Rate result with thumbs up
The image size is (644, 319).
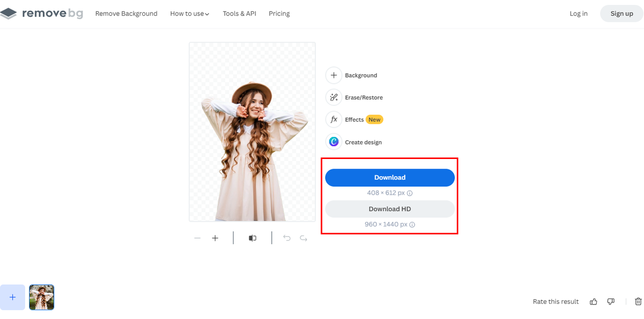tap(594, 301)
